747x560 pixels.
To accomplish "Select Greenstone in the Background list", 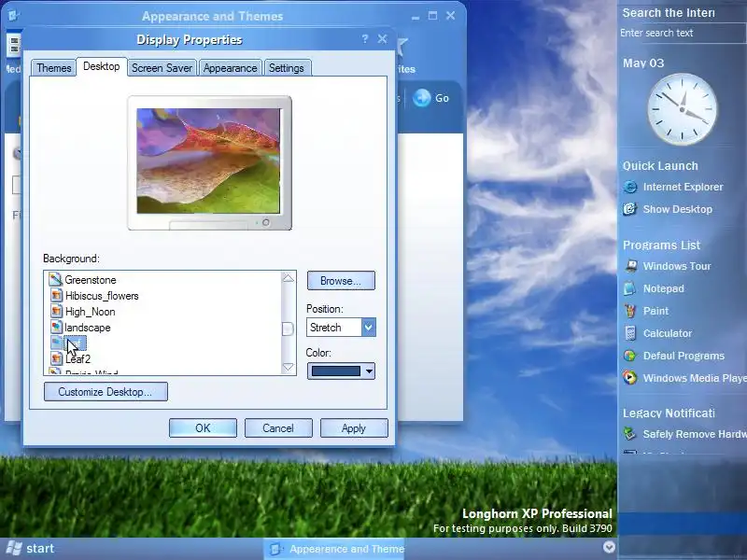I will pos(91,280).
